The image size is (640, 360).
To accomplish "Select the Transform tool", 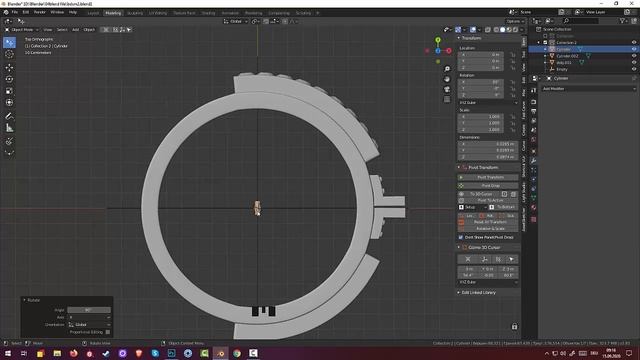I will [x=9, y=102].
